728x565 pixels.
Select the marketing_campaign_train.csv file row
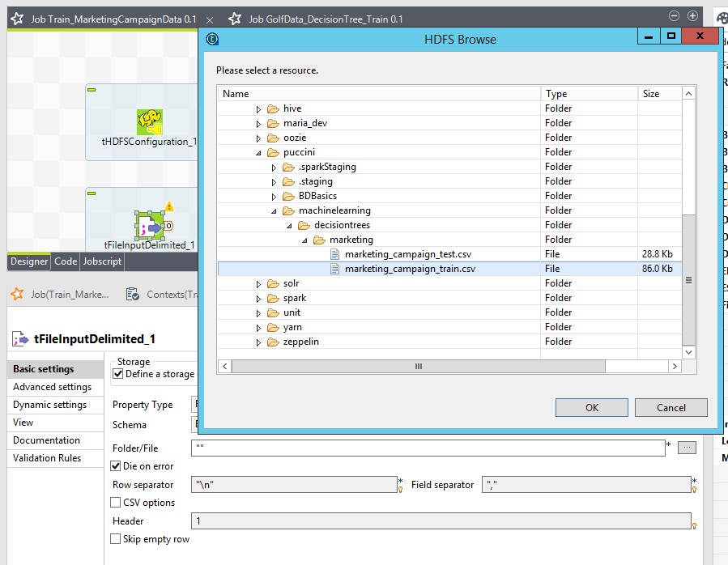(x=409, y=269)
